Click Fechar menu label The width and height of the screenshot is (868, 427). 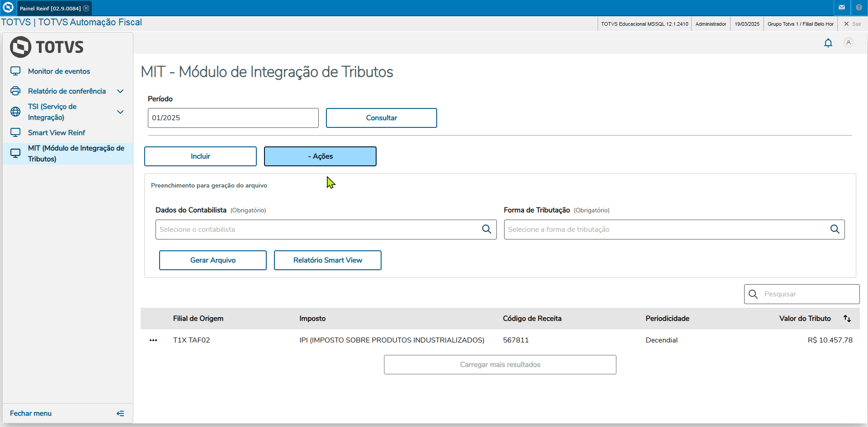31,413
